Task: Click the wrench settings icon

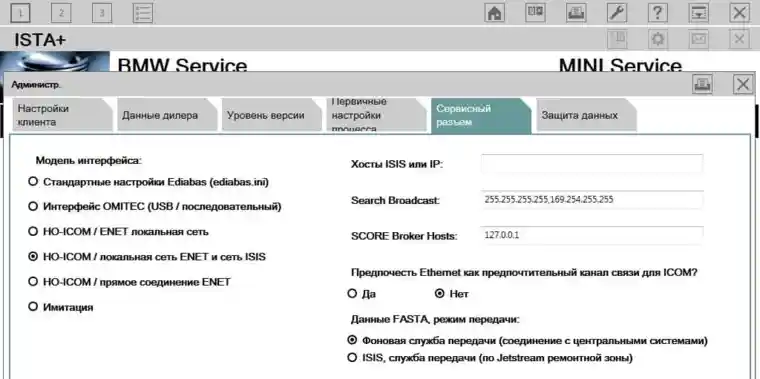Action: click(x=617, y=13)
